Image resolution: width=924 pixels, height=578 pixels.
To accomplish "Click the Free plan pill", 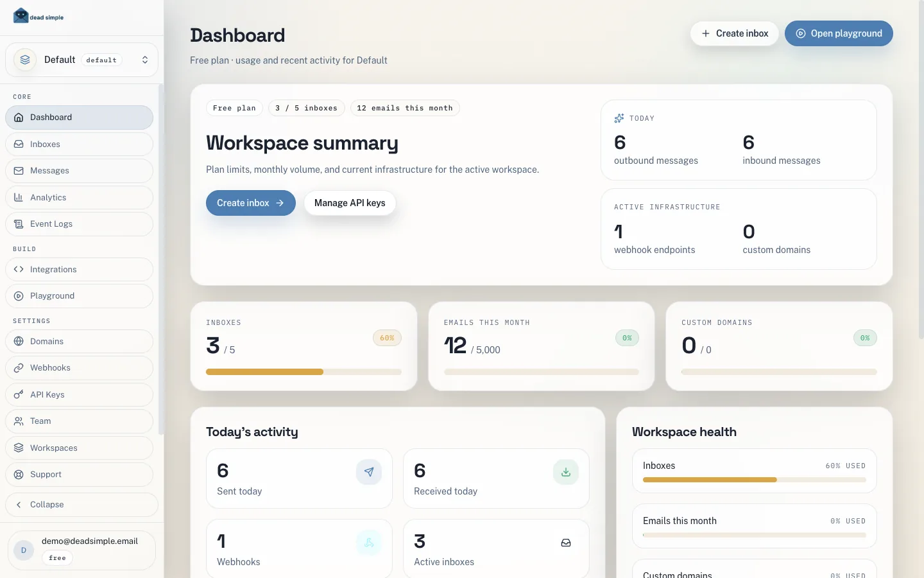I will [x=234, y=108].
